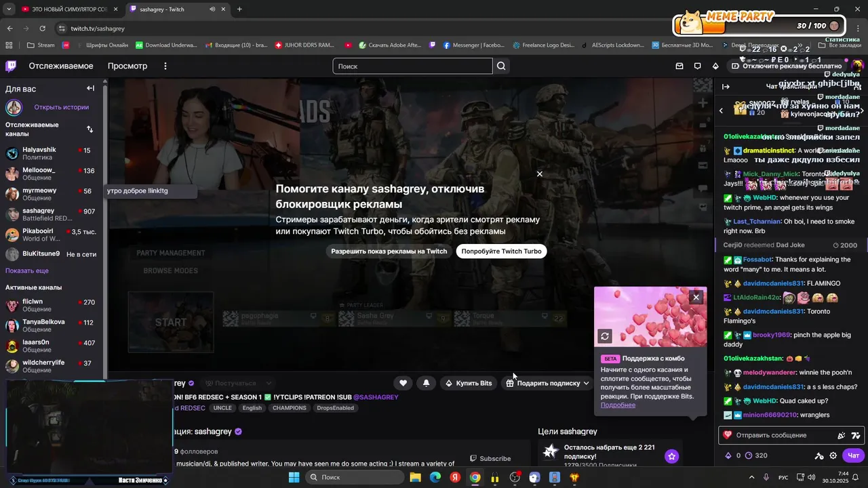
Task: Click the star subscribe goal button
Action: [671, 456]
